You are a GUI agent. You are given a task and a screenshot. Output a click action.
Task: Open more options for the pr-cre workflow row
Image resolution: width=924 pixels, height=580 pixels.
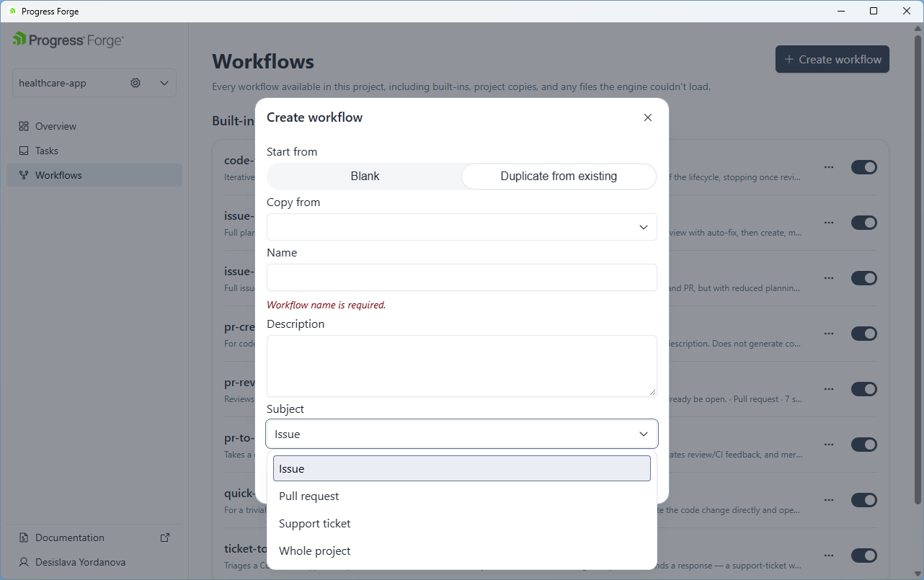(x=829, y=334)
